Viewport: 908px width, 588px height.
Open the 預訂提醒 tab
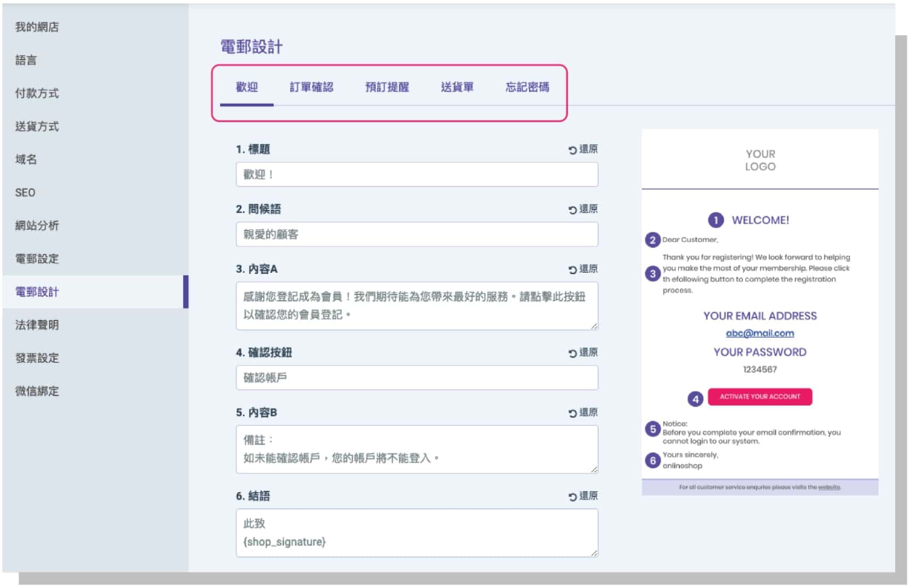click(387, 87)
